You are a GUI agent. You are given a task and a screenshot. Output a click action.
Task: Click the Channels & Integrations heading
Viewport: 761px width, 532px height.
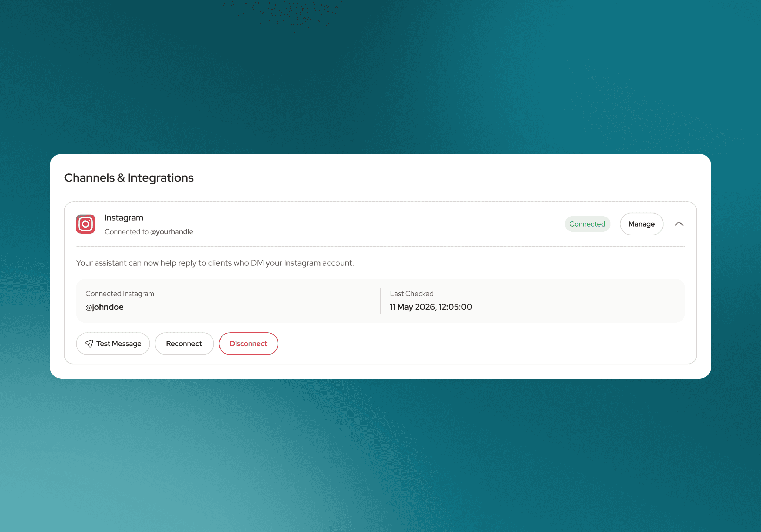click(129, 178)
